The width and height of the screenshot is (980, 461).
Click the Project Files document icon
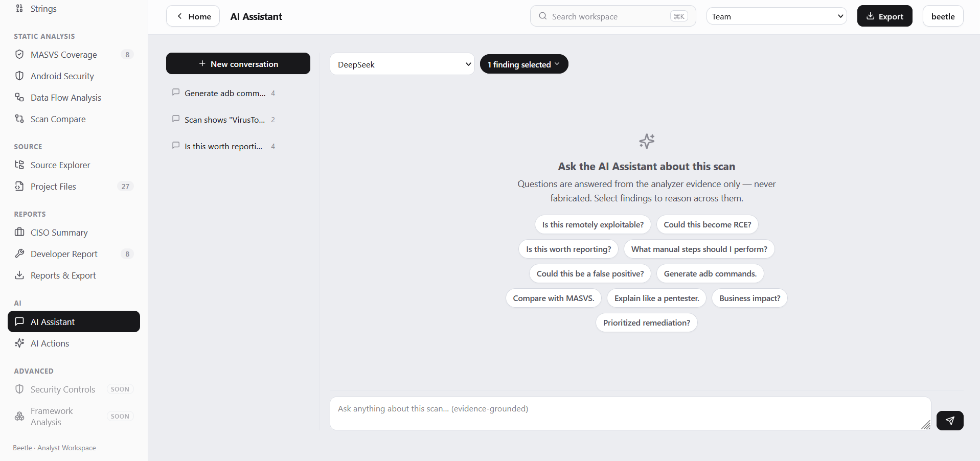[19, 186]
